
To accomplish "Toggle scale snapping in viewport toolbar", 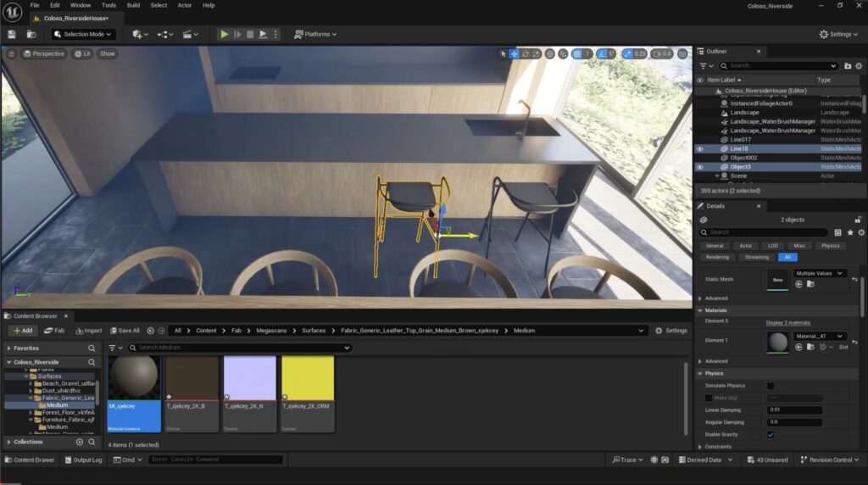I will point(627,53).
